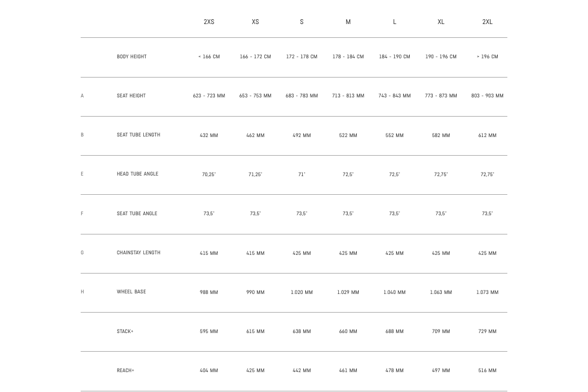Click the 1.040 MM wheel base value
The width and height of the screenshot is (588, 392).
(x=394, y=292)
